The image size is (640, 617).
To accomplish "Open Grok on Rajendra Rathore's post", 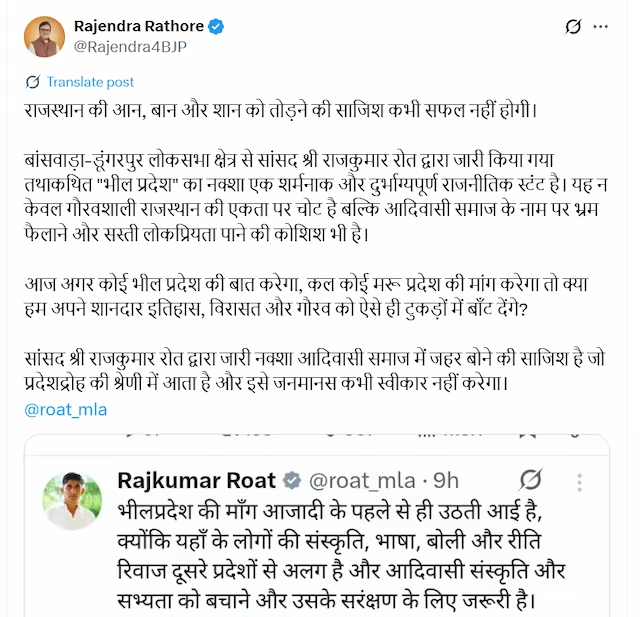I will click(574, 28).
